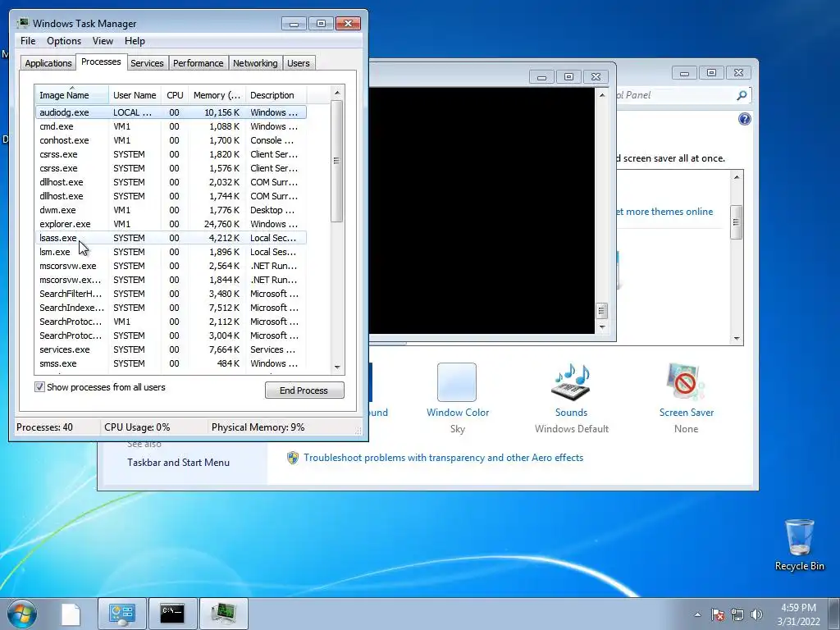Click the Control Panel help question icon
840x630 pixels.
[x=744, y=119]
